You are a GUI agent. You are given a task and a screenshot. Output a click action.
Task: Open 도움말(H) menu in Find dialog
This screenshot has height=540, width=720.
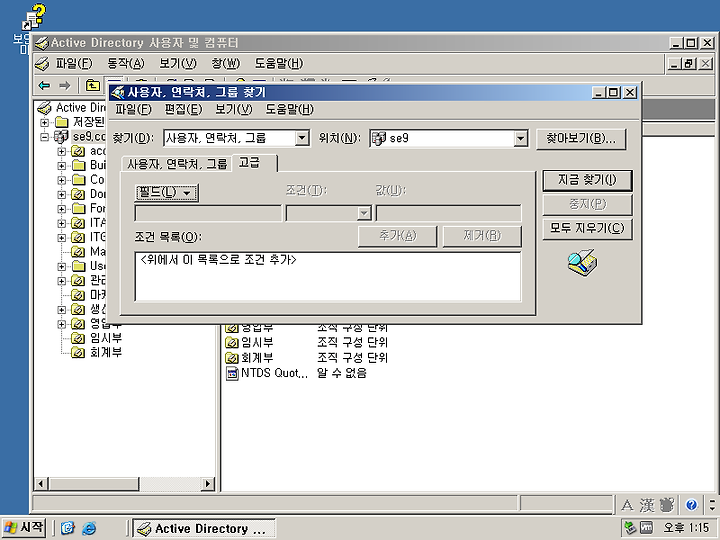[x=289, y=109]
